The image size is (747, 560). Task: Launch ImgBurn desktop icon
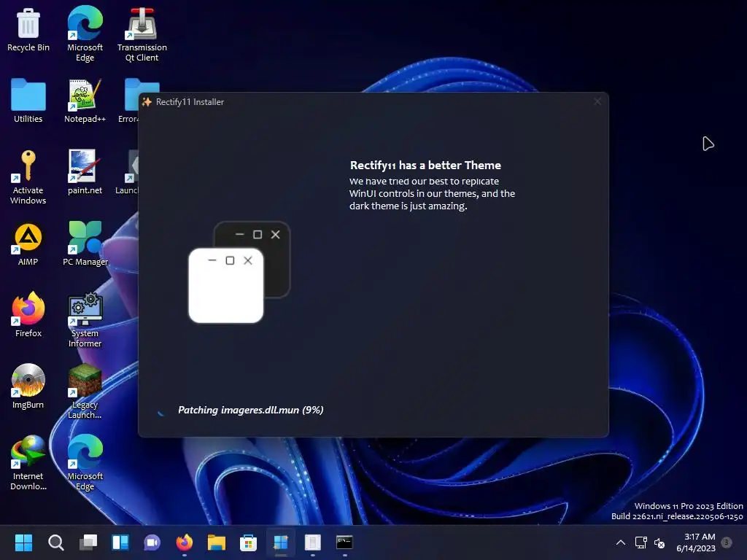(28, 386)
